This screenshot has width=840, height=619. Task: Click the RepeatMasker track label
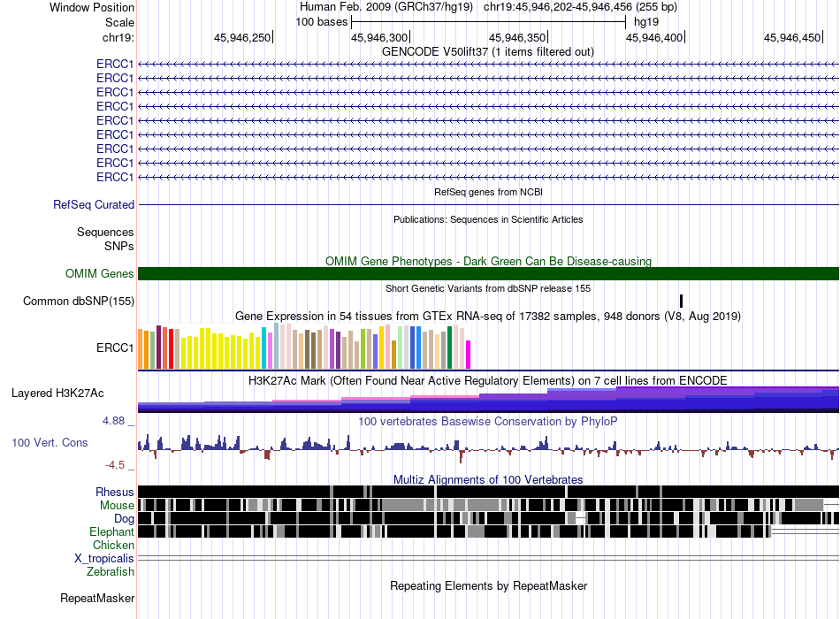97,598
